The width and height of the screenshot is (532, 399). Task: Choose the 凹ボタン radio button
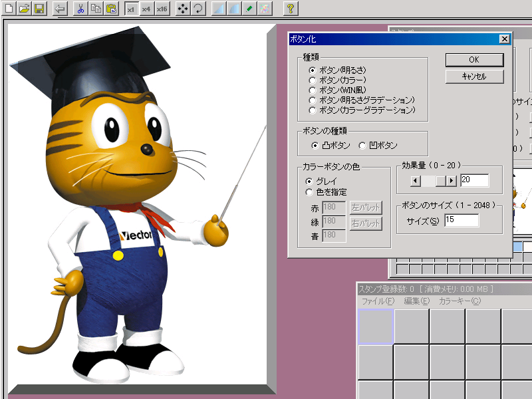(378, 146)
